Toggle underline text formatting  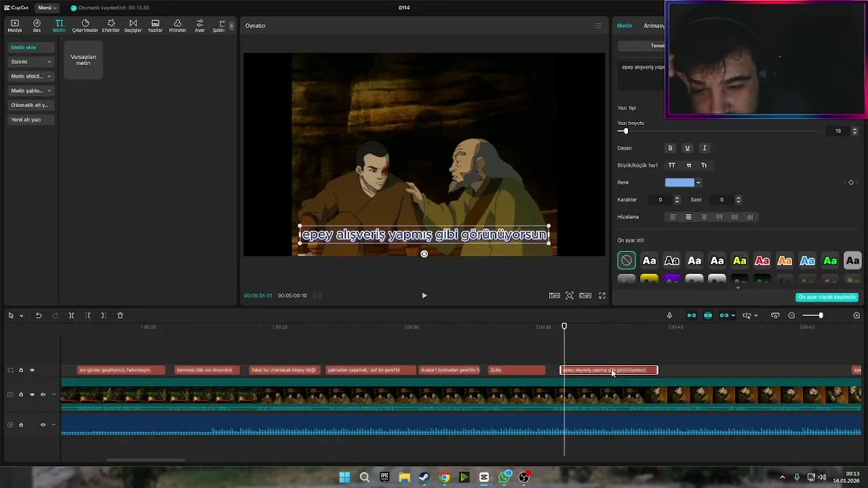coord(687,148)
